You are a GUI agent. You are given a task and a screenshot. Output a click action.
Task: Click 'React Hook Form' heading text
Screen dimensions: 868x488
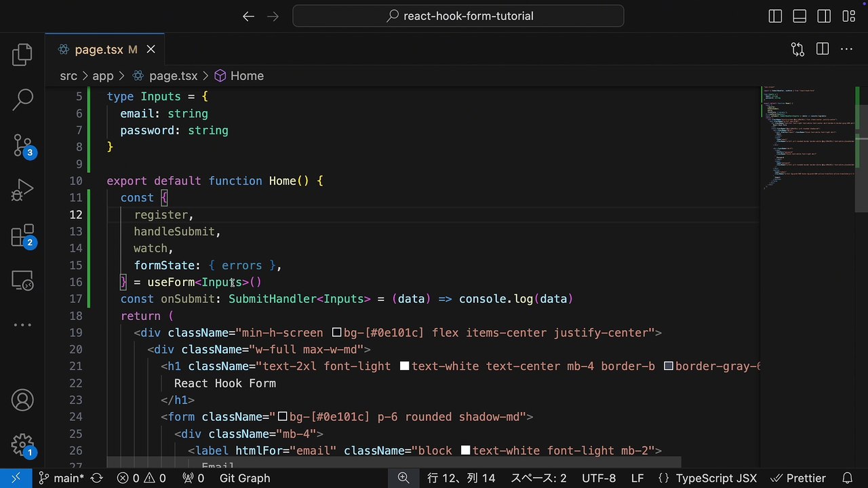point(225,383)
